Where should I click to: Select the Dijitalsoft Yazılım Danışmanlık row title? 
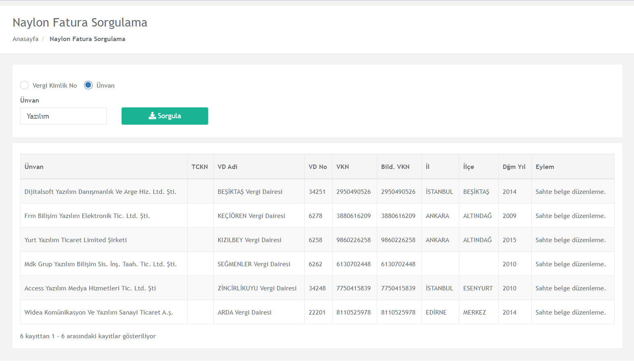click(x=100, y=192)
